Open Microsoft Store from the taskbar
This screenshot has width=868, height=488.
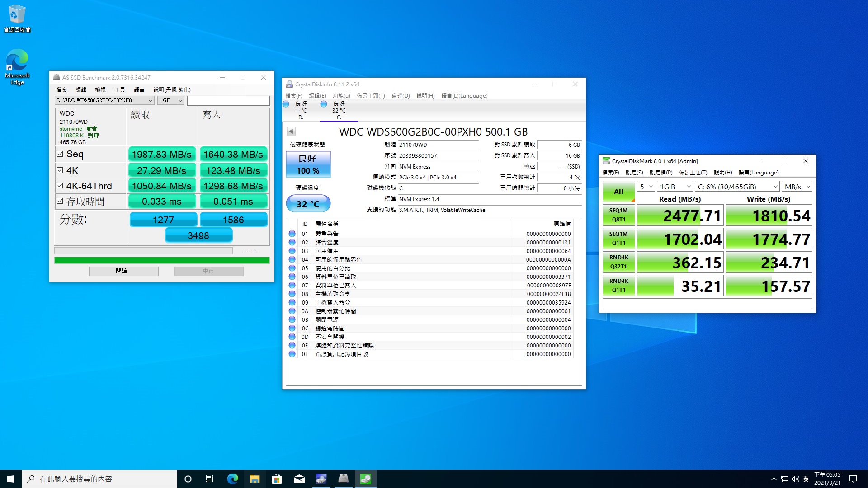pos(277,479)
